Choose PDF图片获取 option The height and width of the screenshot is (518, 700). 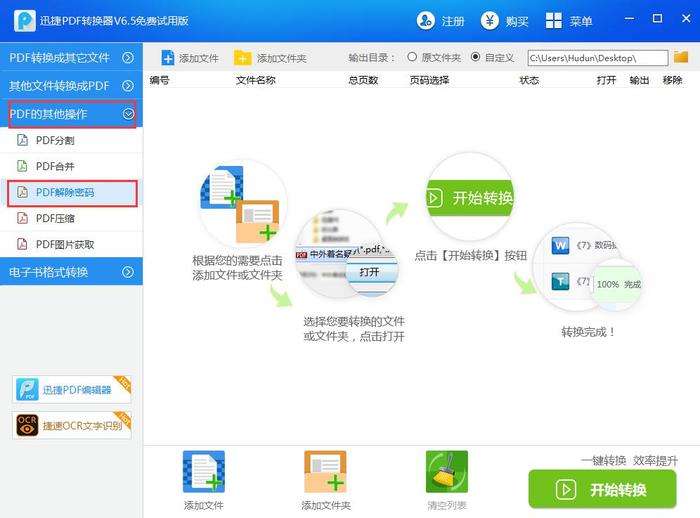pos(71,244)
